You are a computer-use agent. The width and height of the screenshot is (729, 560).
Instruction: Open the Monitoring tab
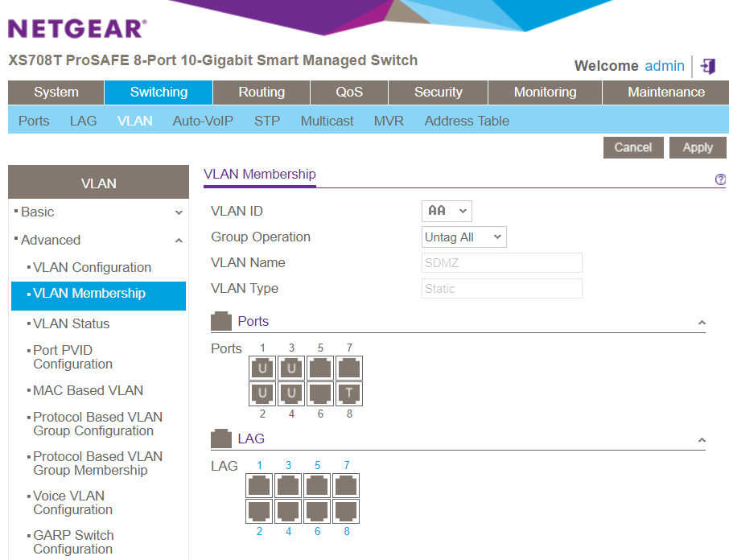545,92
